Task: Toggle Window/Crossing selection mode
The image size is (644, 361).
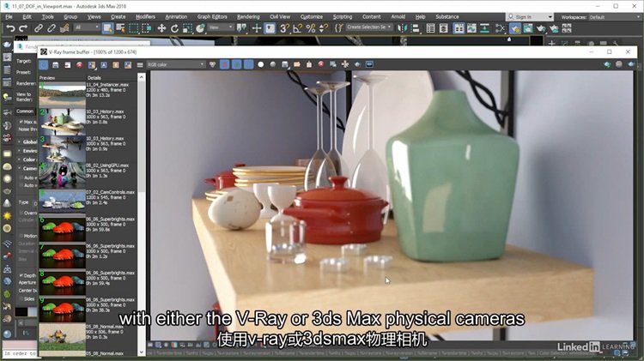Action: 147,28
